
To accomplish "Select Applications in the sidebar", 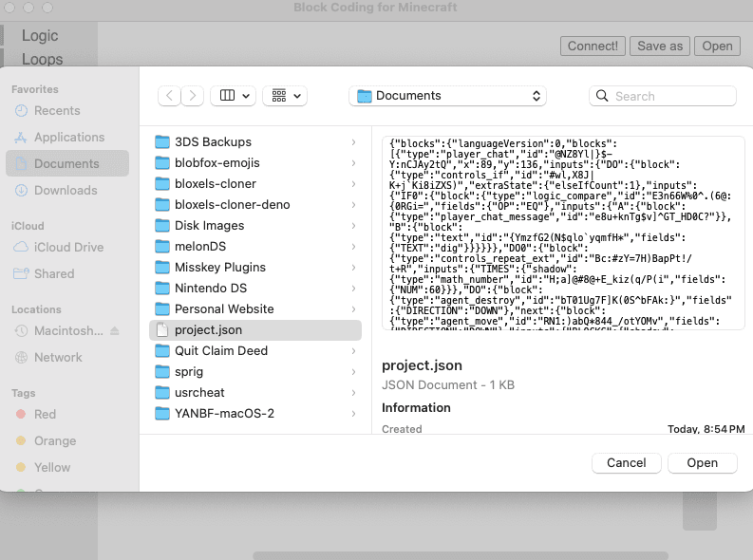I will click(x=68, y=137).
